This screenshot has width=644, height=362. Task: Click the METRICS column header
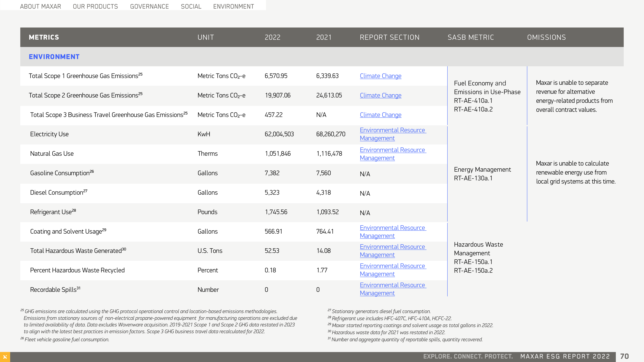44,37
